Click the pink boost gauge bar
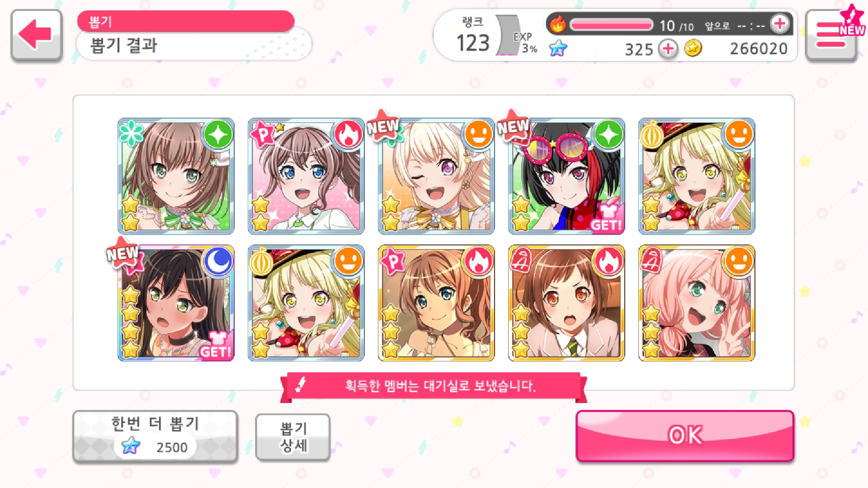This screenshot has width=868, height=488. [x=611, y=24]
